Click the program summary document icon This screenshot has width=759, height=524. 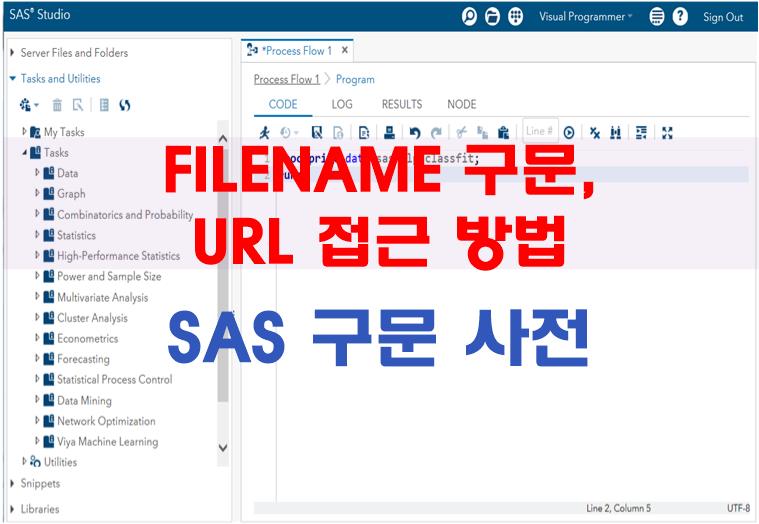pos(364,132)
